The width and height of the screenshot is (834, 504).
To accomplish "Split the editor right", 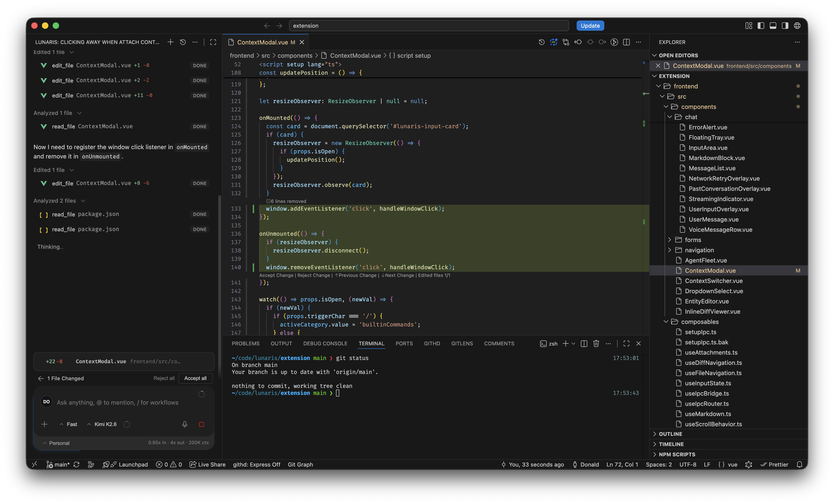I will (x=626, y=42).
